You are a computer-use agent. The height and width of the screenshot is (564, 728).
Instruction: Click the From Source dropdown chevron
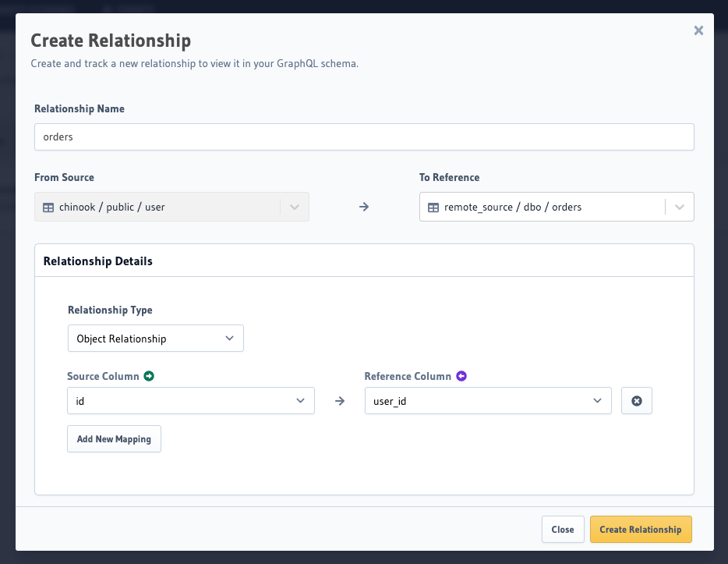coord(295,207)
